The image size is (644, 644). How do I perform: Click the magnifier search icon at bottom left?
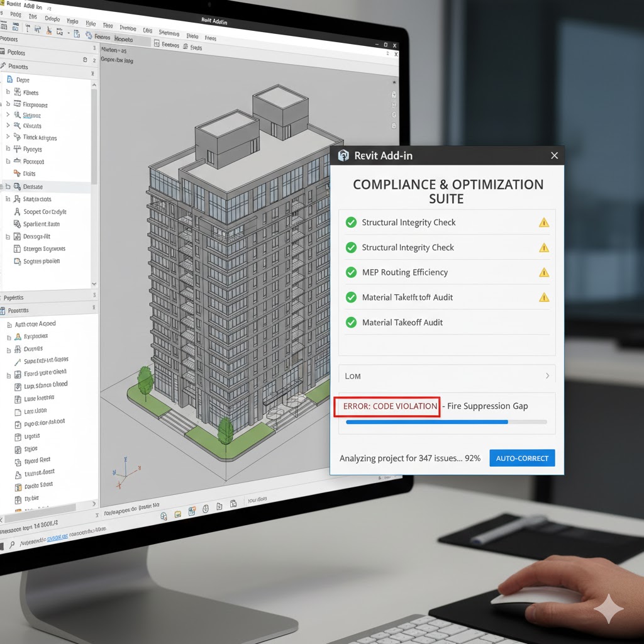pos(12,545)
